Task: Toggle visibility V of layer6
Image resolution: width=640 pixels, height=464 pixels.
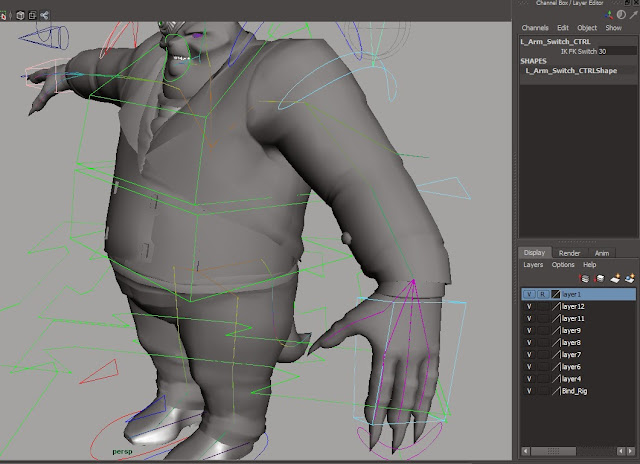Action: pos(529,367)
